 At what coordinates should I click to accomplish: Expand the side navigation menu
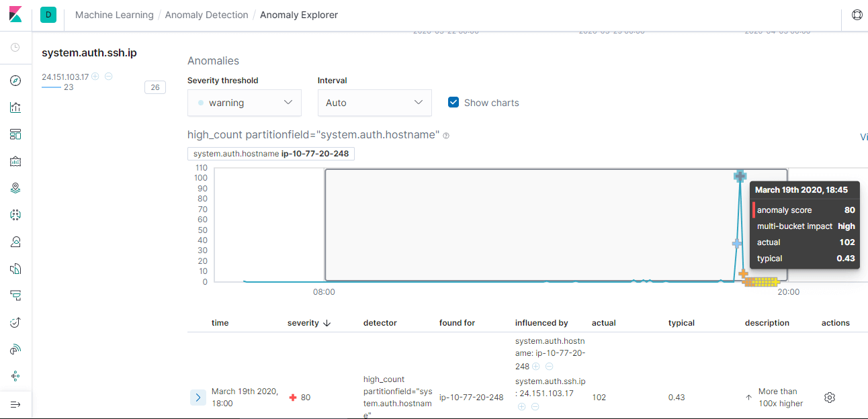pos(15,404)
